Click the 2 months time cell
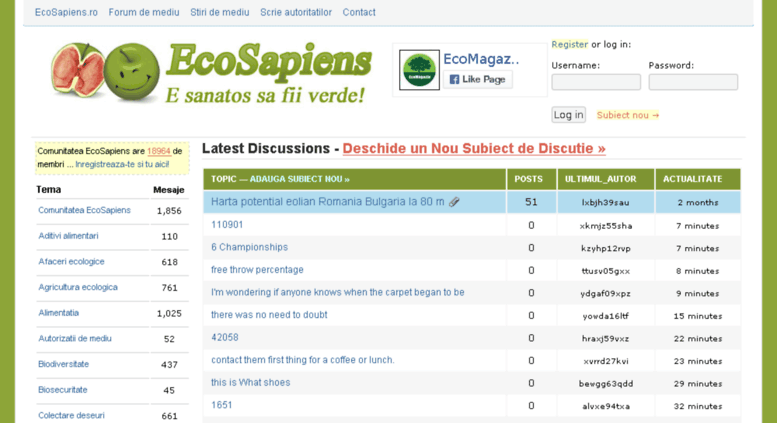 tap(698, 202)
